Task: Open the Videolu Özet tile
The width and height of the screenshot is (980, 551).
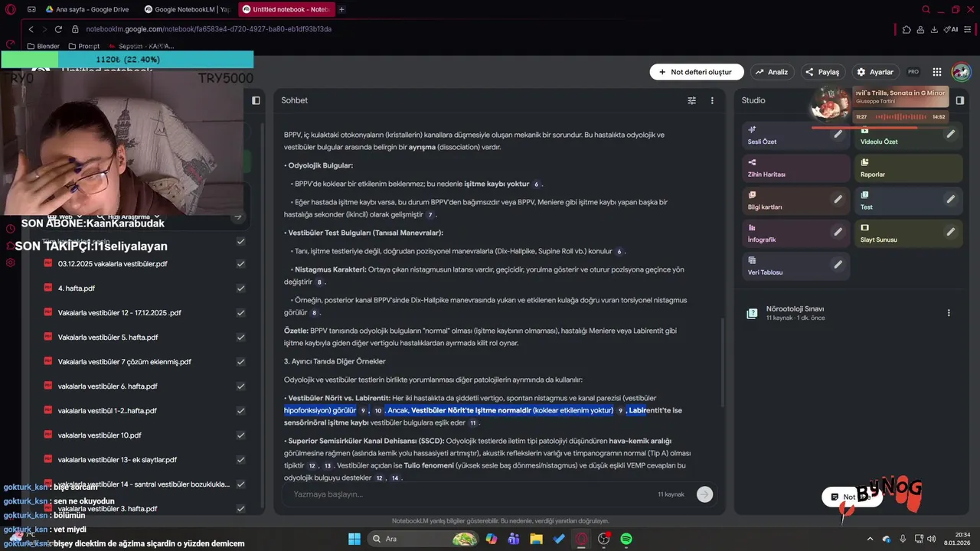Action: tap(908, 135)
